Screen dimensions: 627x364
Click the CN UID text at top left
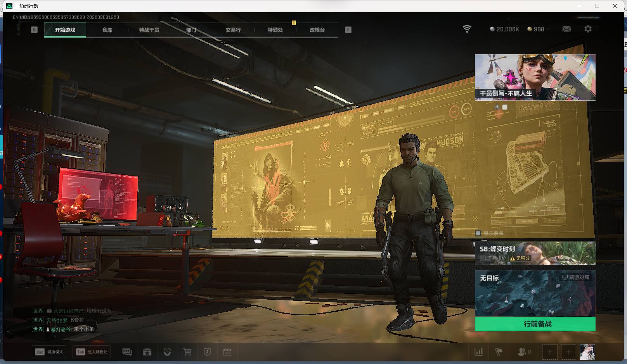coord(66,17)
